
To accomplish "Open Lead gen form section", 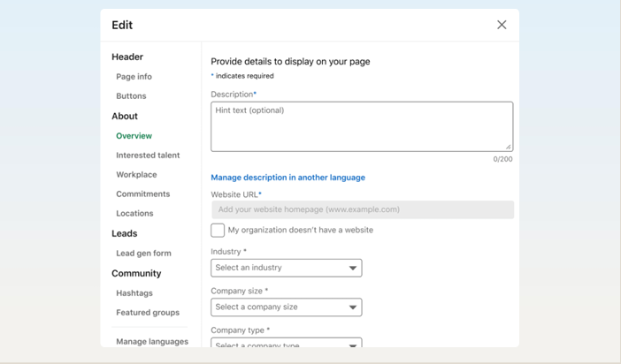I will [143, 254].
